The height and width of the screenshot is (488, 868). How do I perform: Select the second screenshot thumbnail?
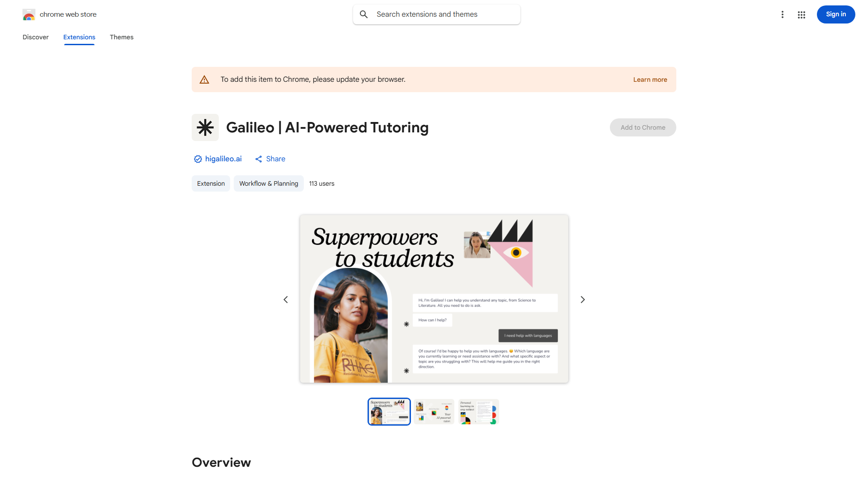coord(434,412)
